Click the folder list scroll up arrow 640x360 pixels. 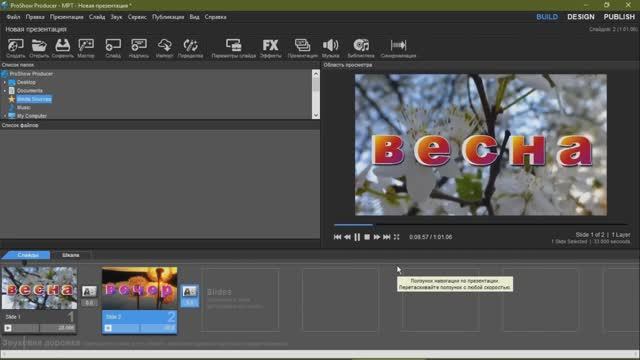coord(316,74)
